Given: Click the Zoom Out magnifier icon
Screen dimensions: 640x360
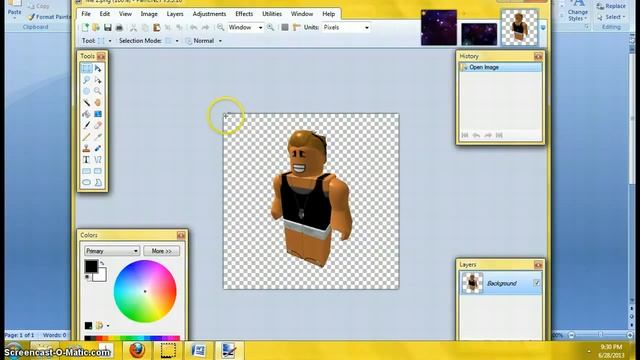Looking at the screenshot, I should (x=220, y=27).
